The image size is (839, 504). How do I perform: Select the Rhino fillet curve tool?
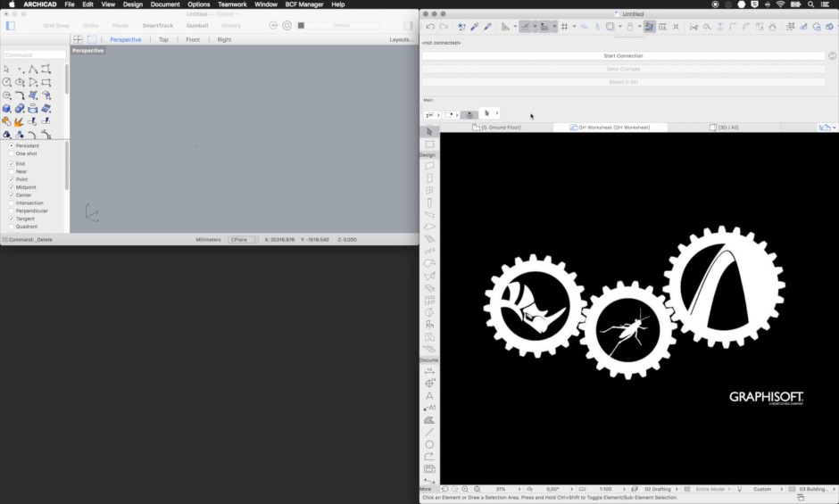(20, 95)
